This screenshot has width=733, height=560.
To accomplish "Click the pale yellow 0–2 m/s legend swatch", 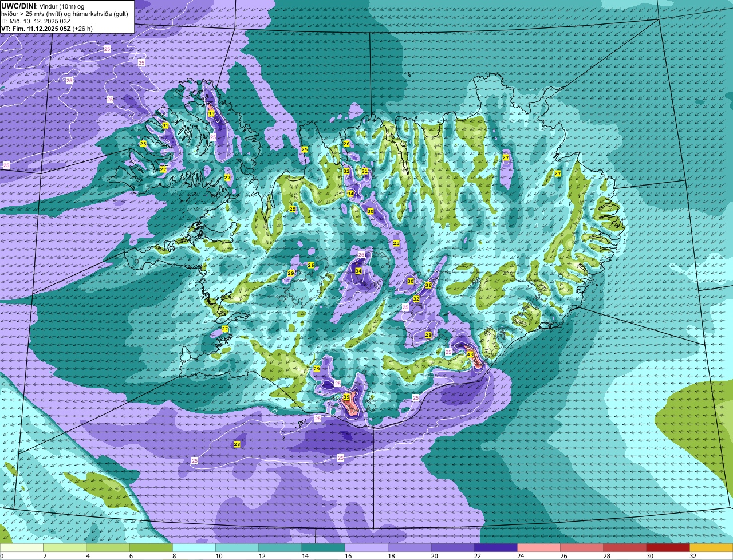I will (22, 547).
